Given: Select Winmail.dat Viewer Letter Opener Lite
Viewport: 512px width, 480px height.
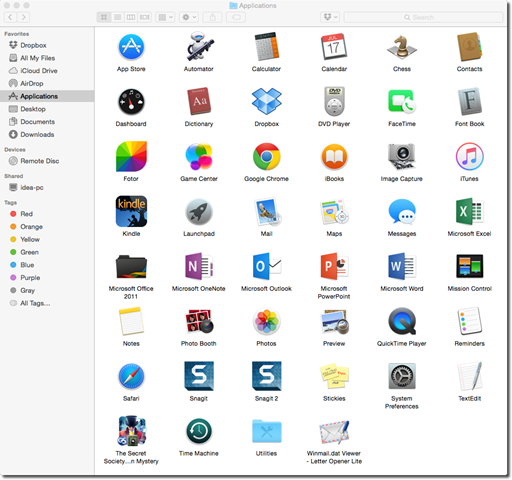Looking at the screenshot, I should point(334,432).
